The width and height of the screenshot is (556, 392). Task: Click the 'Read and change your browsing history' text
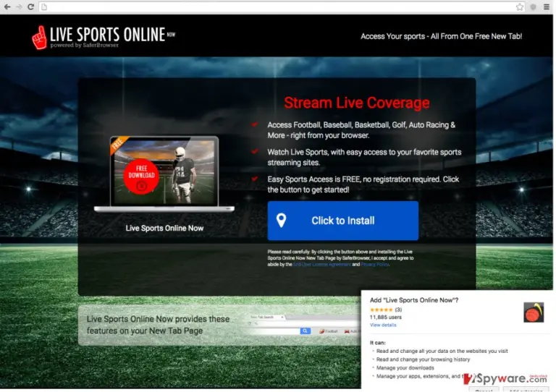pos(423,359)
